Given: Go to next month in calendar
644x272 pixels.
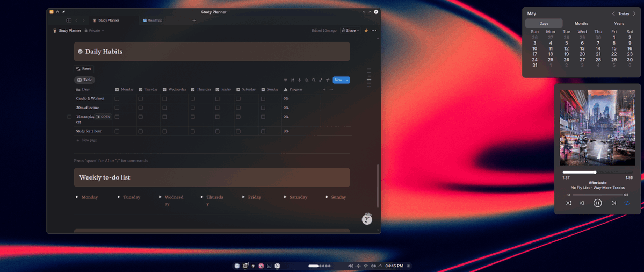Looking at the screenshot, I should [x=634, y=13].
